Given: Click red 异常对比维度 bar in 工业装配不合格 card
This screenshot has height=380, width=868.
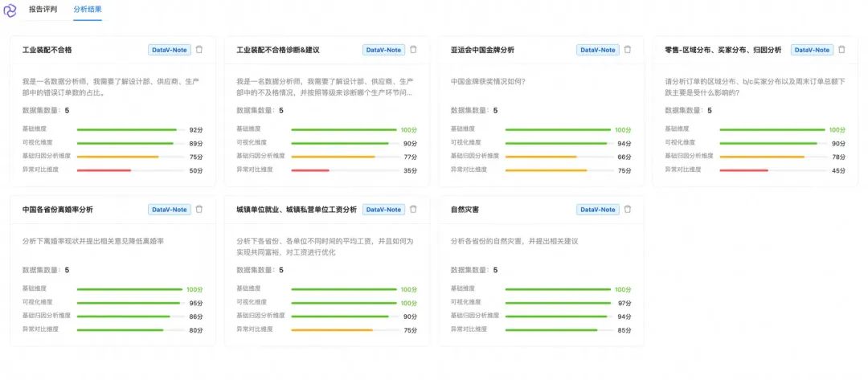Looking at the screenshot, I should (x=104, y=170).
